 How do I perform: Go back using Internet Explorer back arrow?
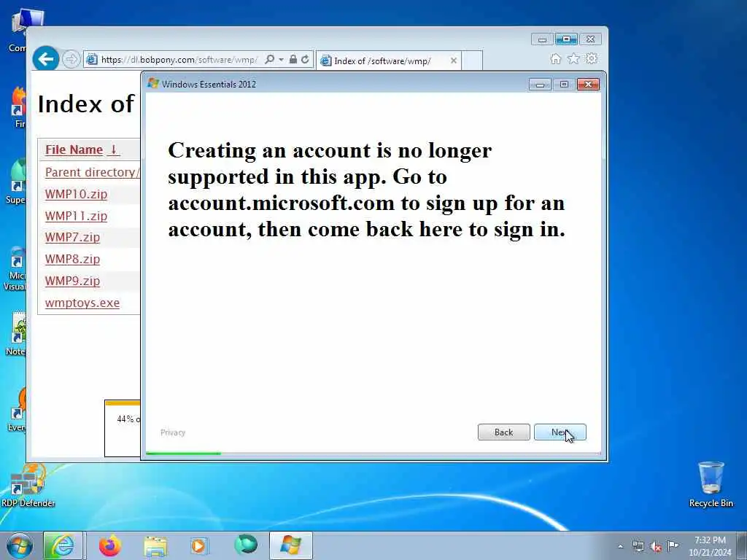(46, 59)
